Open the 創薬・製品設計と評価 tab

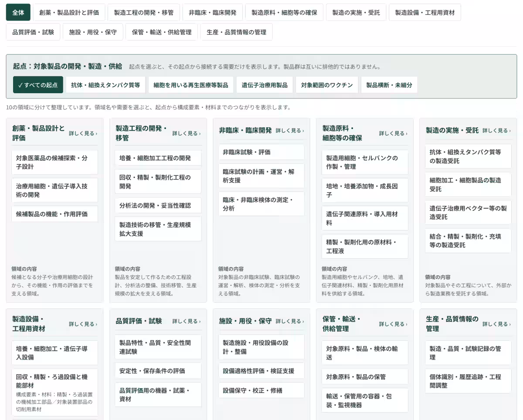pos(69,13)
